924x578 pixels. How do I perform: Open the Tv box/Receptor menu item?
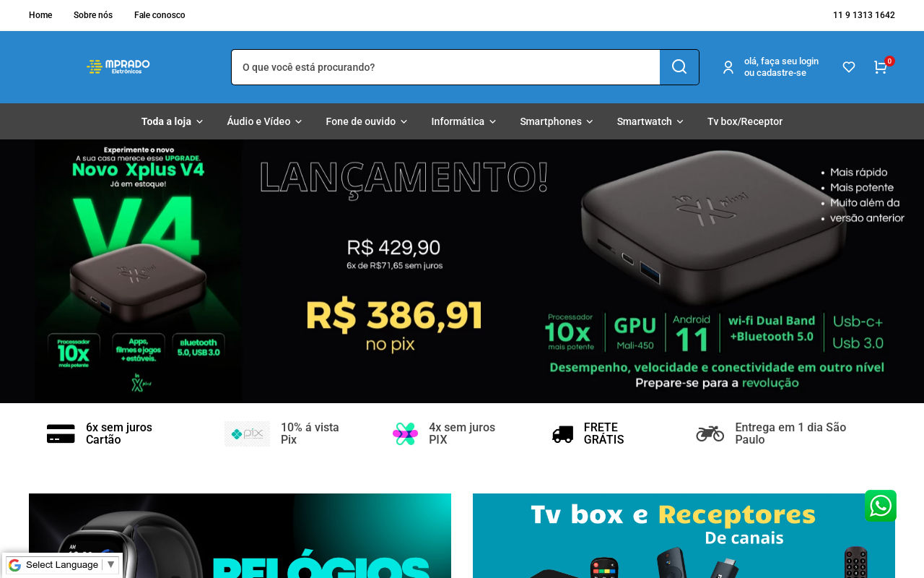(745, 121)
